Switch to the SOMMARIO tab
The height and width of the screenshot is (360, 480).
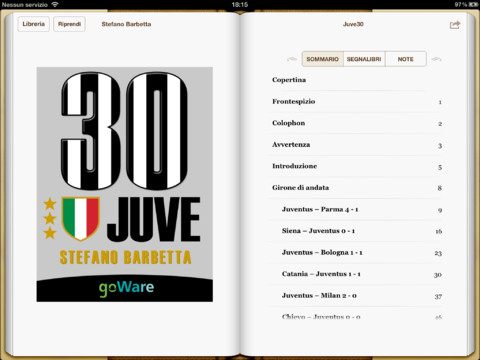[x=322, y=59]
